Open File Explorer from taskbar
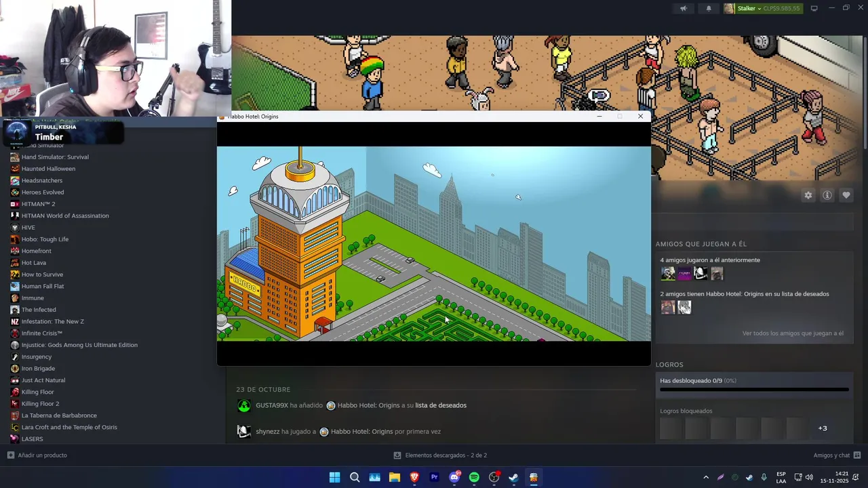Screen dimensions: 868x488 click(x=394, y=477)
